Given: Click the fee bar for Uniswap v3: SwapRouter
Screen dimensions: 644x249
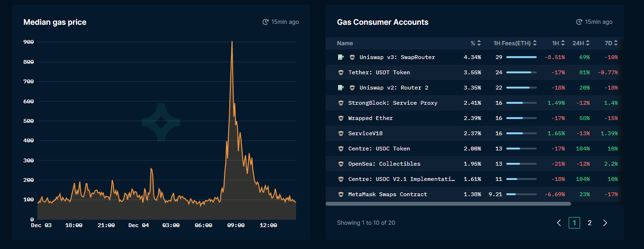Looking at the screenshot, I should coord(521,57).
